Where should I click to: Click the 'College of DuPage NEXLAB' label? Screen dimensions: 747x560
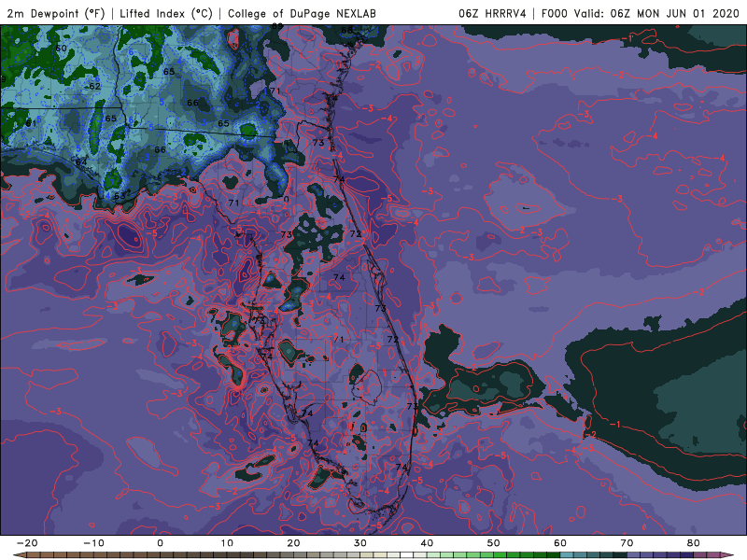(302, 13)
